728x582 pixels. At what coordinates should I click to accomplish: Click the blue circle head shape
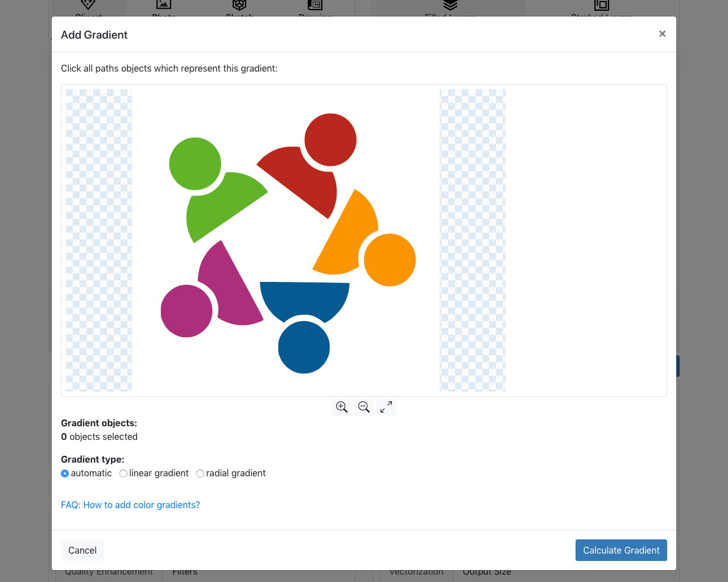304,347
